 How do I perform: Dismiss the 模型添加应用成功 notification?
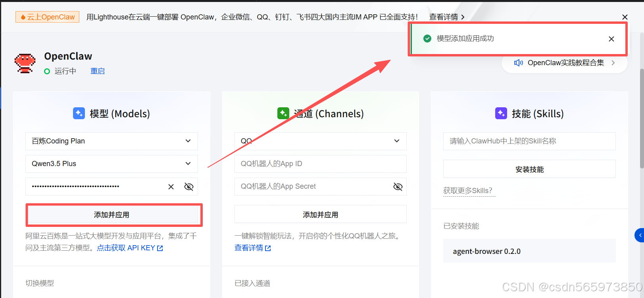click(611, 39)
